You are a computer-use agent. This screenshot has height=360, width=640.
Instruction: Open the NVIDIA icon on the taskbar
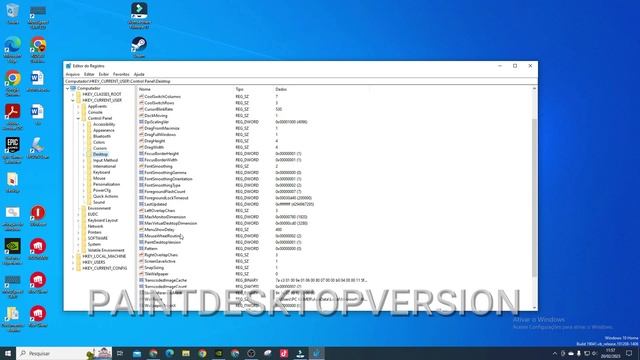tap(219, 353)
